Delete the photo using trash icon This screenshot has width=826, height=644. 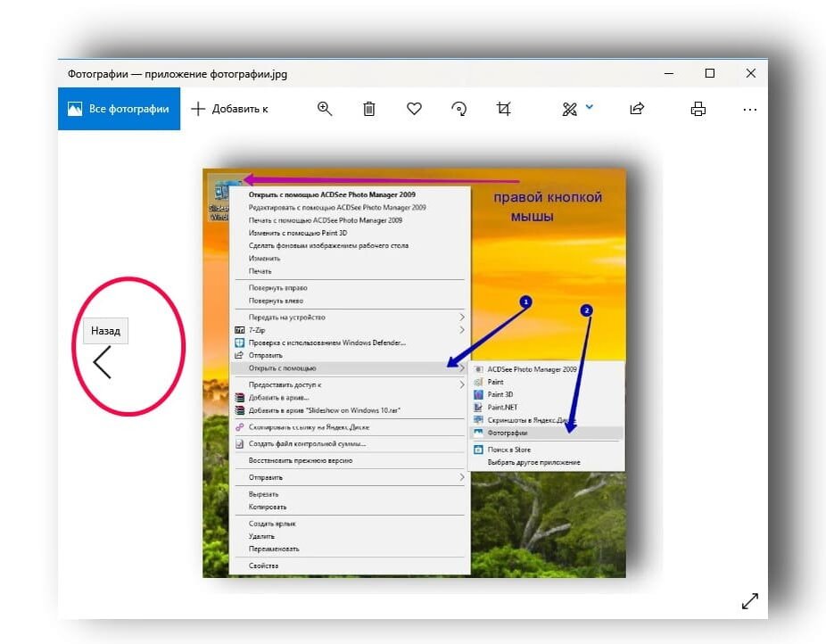point(368,108)
